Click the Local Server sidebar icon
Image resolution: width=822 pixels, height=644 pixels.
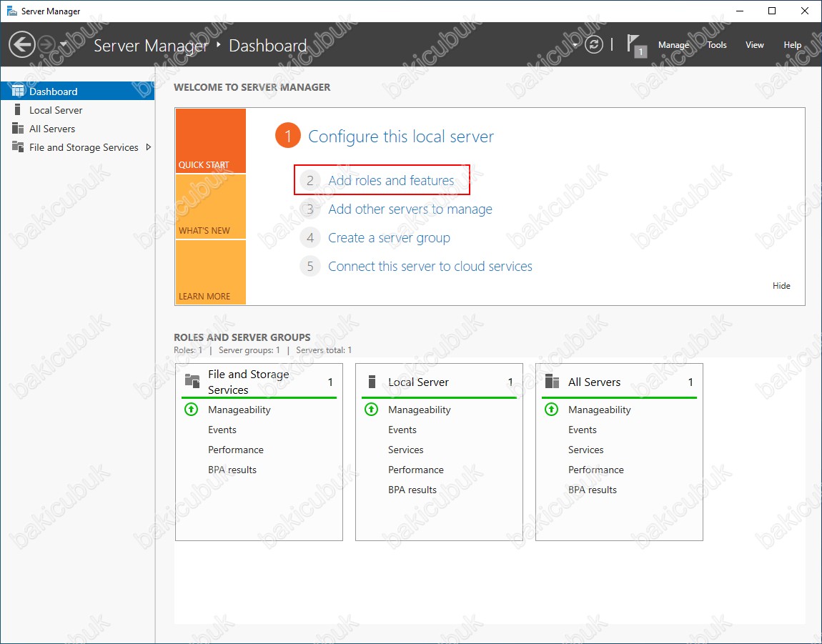click(18, 109)
